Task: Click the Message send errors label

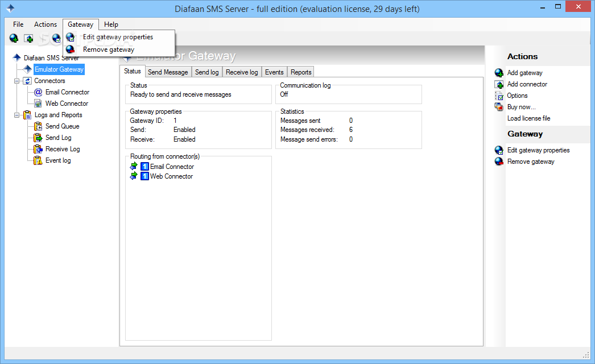Action: point(309,139)
